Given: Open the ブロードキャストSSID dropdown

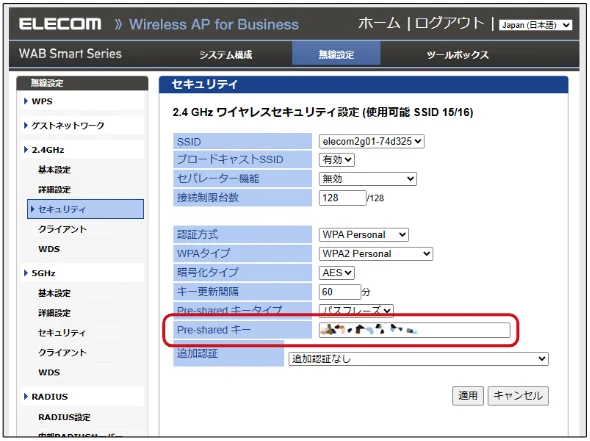Looking at the screenshot, I should (x=337, y=160).
